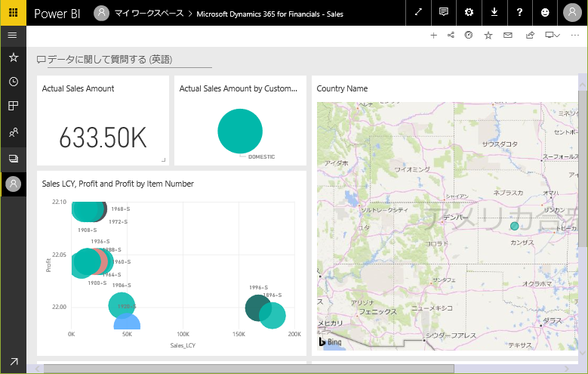
Task: Open user account profile picture
Action: 572,12
